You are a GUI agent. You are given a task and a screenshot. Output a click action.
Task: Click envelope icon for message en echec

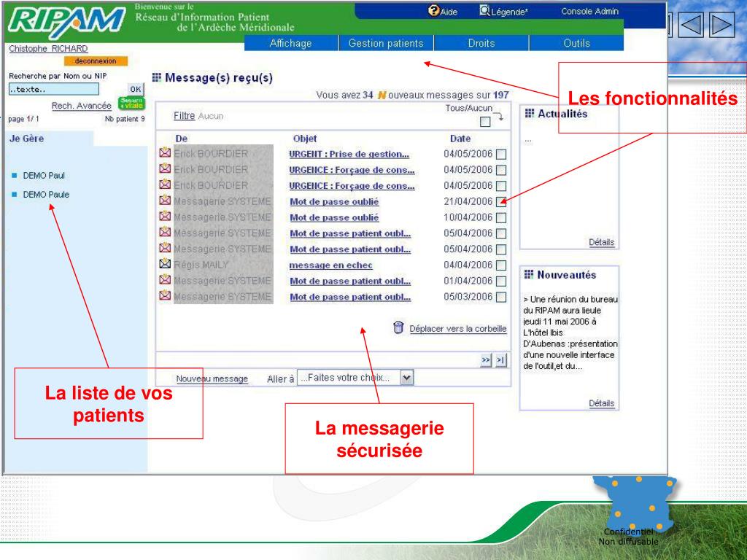pyautogui.click(x=165, y=264)
